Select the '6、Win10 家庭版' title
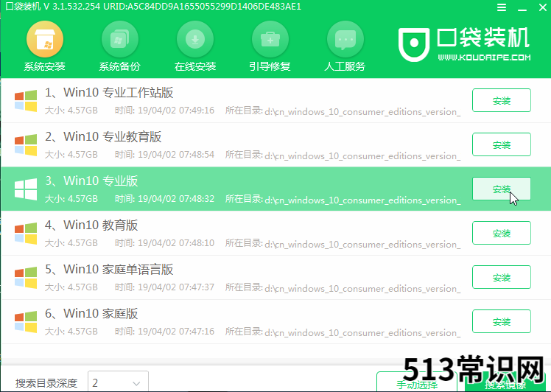551x392 pixels. [x=91, y=313]
